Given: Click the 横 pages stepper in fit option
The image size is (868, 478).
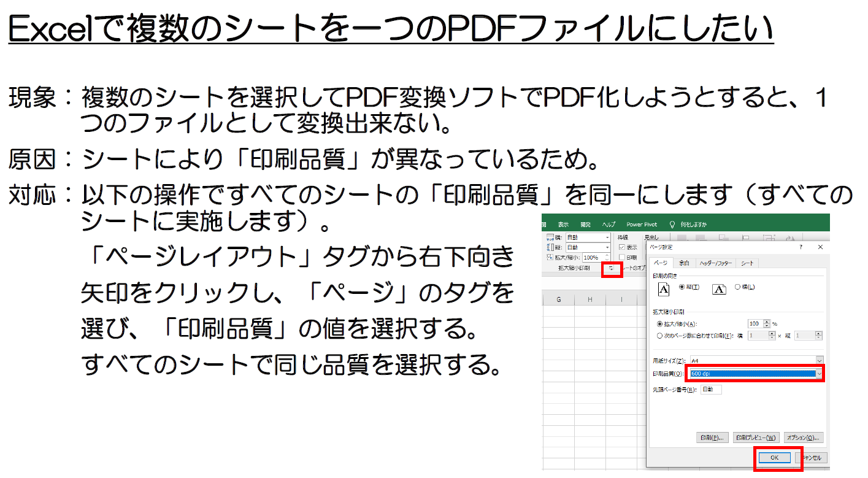Looking at the screenshot, I should point(772,336).
